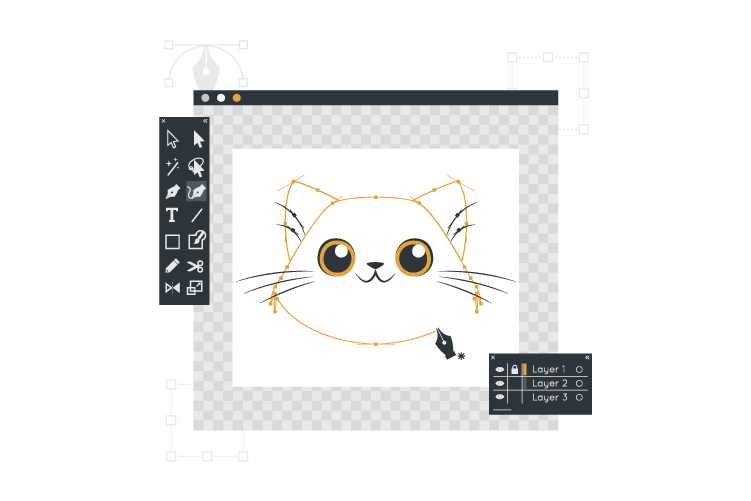This screenshot has width=751, height=501.
Task: Select the Pencil tool
Action: coord(172,266)
